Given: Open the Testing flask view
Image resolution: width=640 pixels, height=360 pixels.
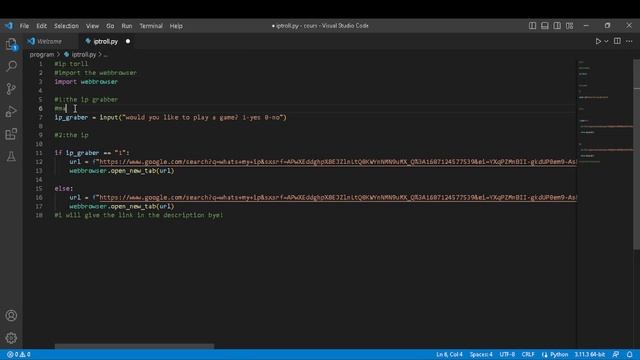Looking at the screenshot, I should [x=11, y=156].
